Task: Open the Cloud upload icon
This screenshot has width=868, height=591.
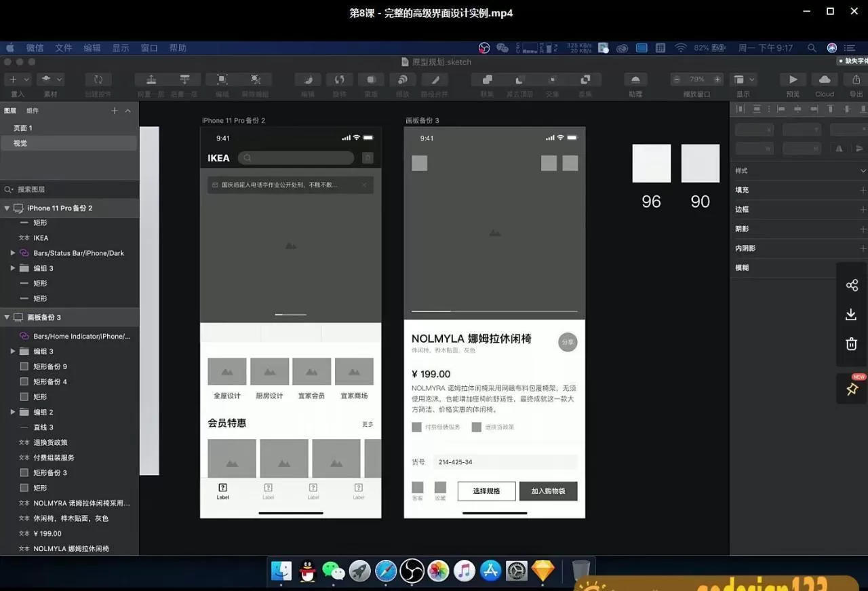Action: [x=825, y=79]
